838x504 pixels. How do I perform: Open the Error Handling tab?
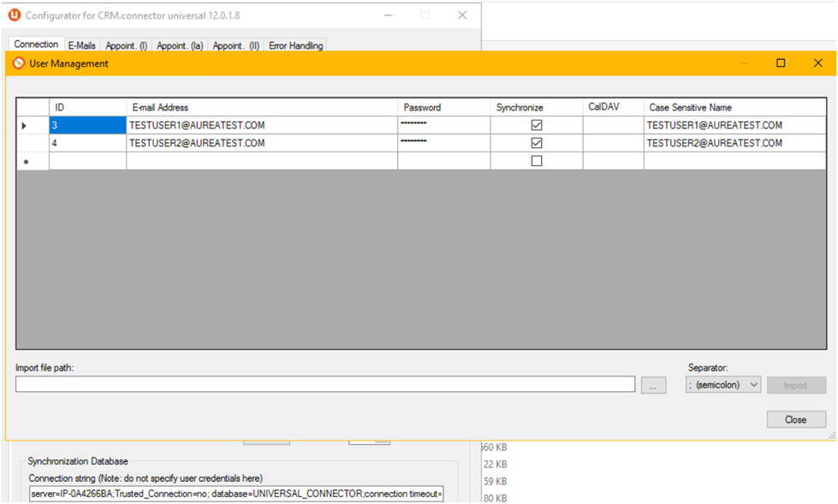[295, 45]
